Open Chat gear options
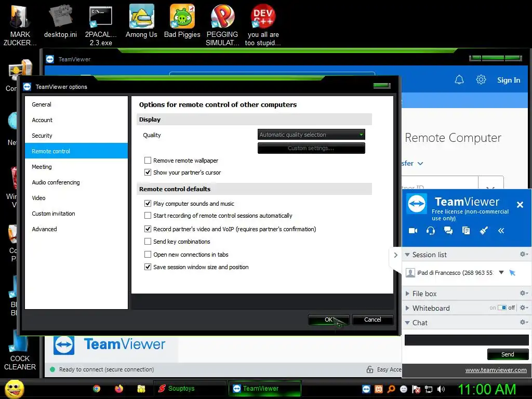Viewport: 532px width, 399px height. pyautogui.click(x=524, y=322)
